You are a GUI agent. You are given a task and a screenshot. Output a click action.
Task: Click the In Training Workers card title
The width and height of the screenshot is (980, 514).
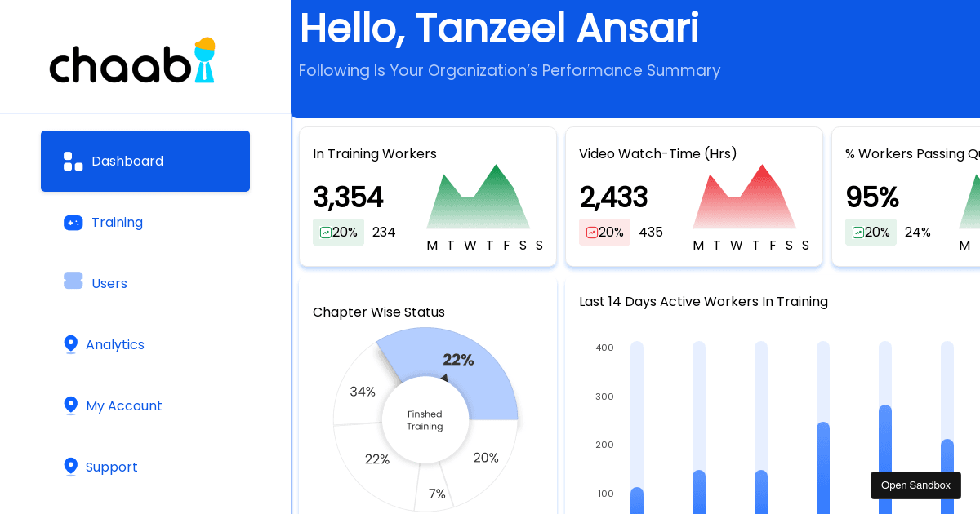(375, 154)
